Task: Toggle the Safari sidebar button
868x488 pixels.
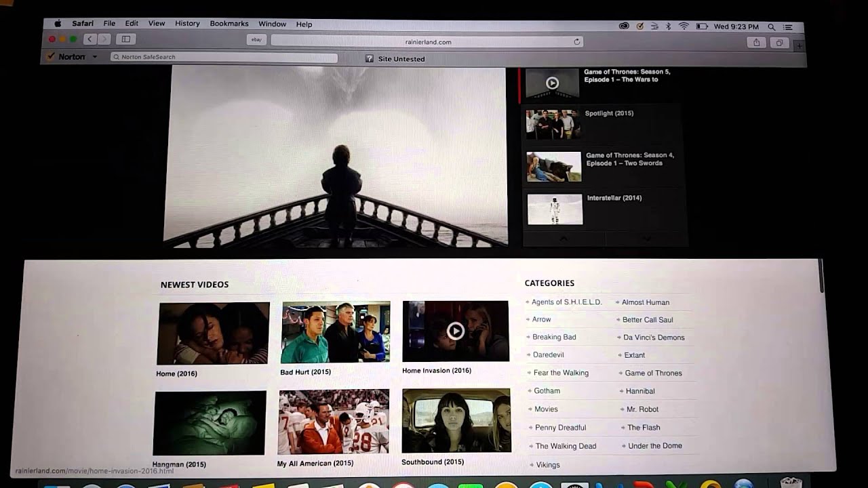Action: (125, 39)
